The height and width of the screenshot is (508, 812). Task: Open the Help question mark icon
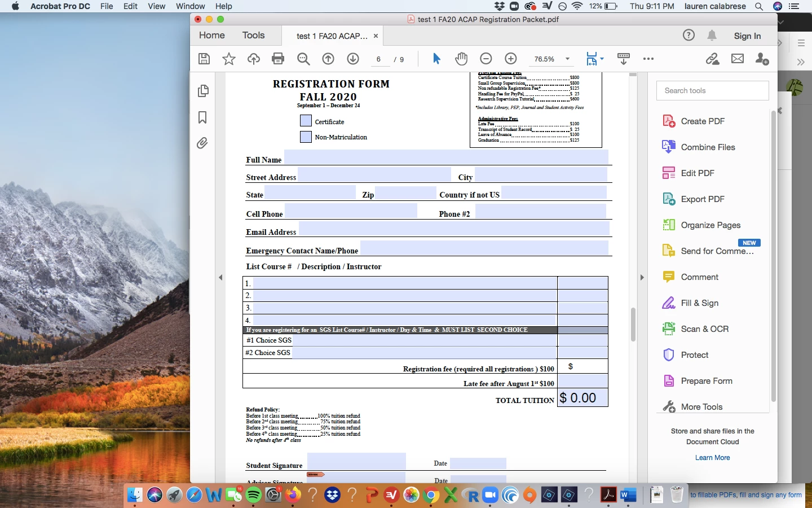689,35
